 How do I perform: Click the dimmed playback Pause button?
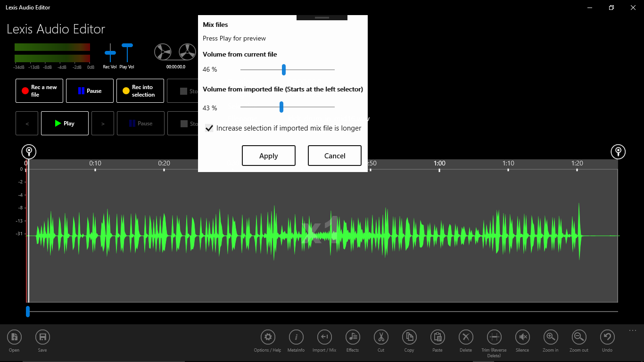click(x=140, y=123)
